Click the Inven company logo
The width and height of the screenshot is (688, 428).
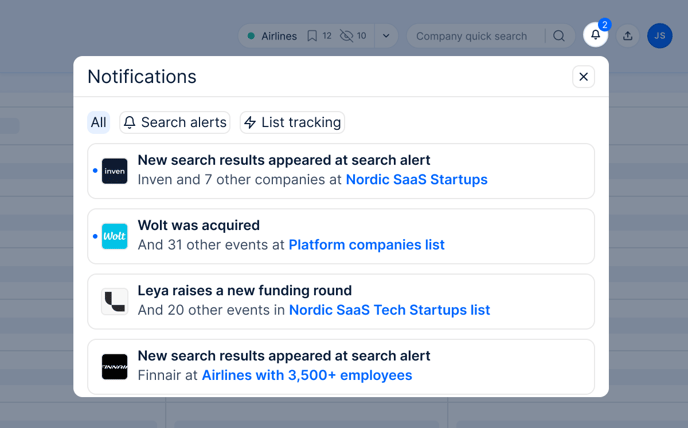(115, 171)
